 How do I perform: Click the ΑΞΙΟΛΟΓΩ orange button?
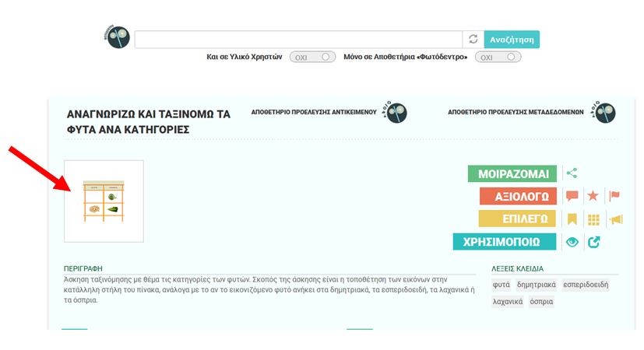[x=518, y=197]
